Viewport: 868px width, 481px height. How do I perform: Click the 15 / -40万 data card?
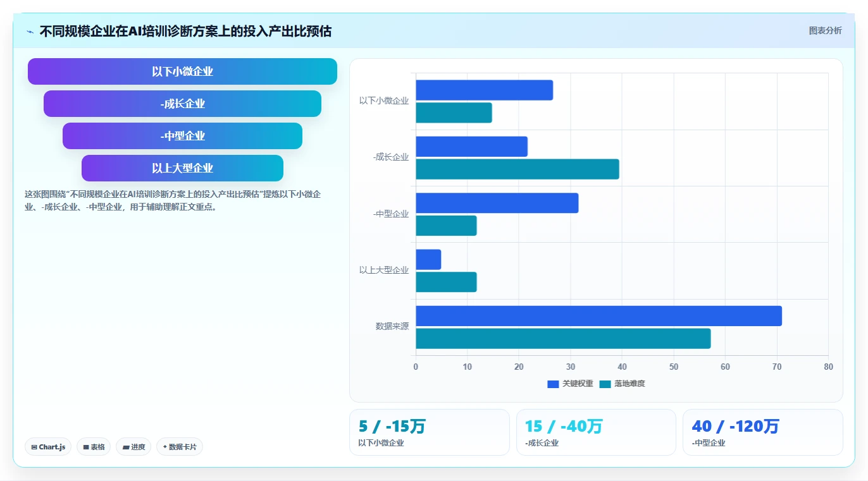pyautogui.click(x=596, y=432)
